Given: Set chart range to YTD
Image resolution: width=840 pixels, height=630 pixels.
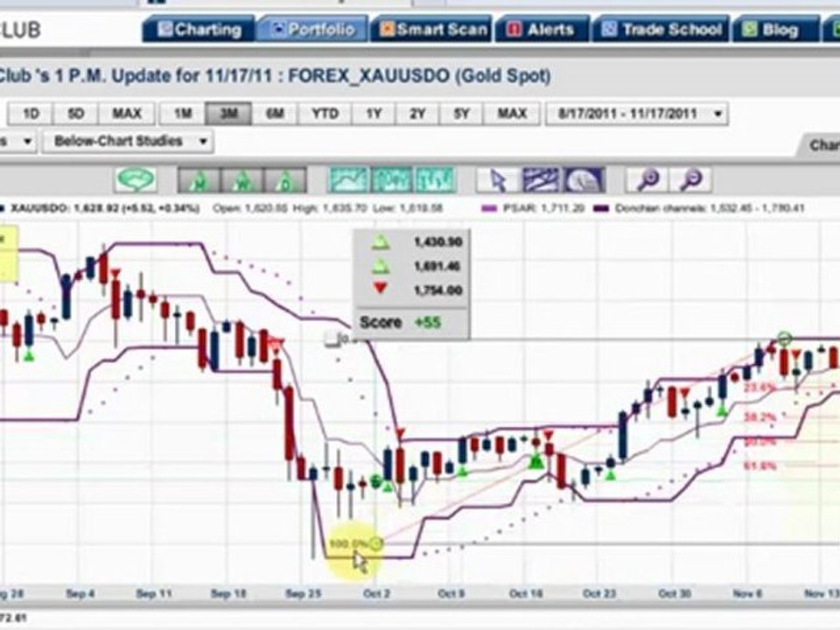Looking at the screenshot, I should tap(325, 114).
